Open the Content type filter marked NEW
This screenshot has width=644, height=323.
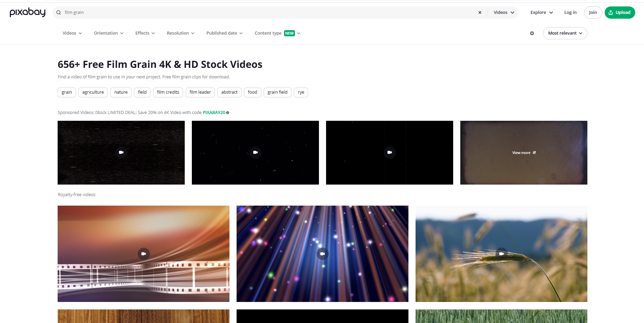pos(277,33)
